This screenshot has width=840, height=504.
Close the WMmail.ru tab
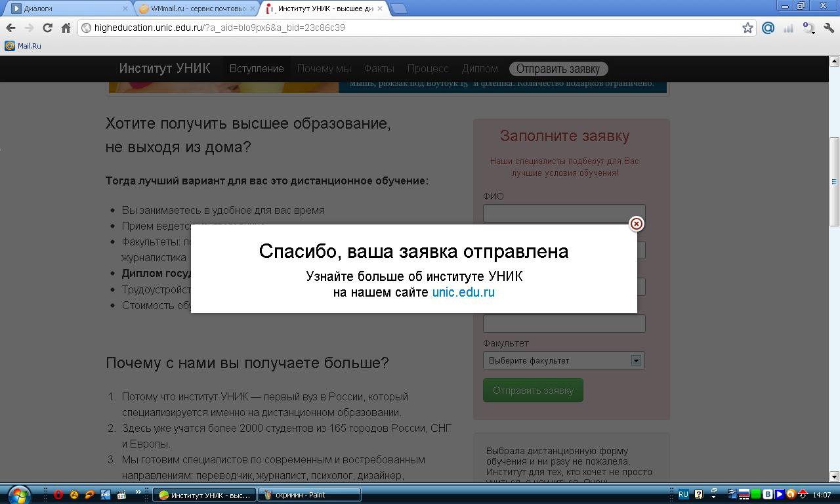coord(253,9)
